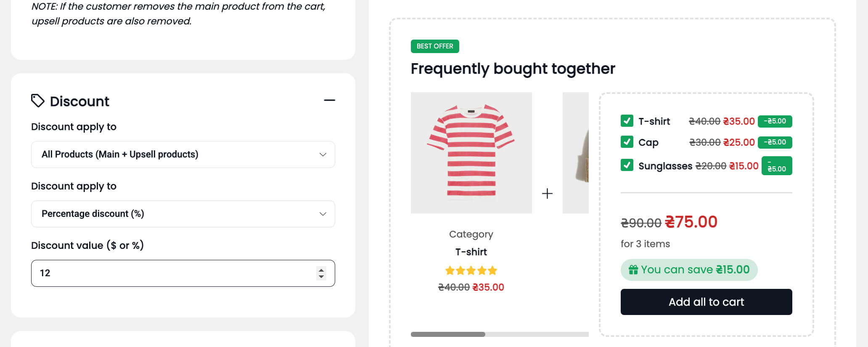Click the BEST OFFER badge
Image resolution: width=868 pixels, height=347 pixels.
[x=435, y=46]
